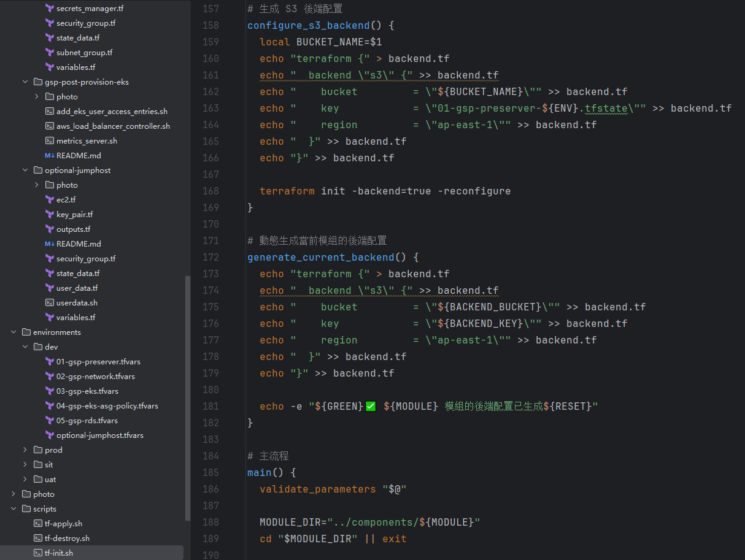
Task: Click the local BUCKET_NAME=$1 statement
Action: tap(320, 42)
